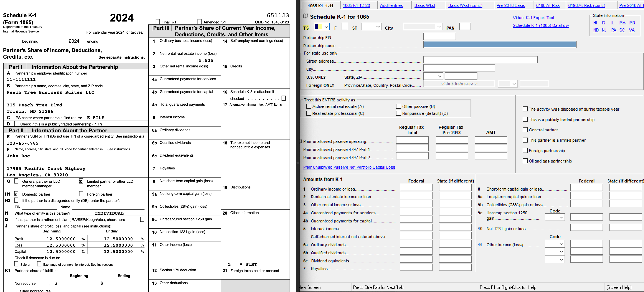Open the U.S. ONLY state dropdown
The width and height of the screenshot is (644, 292).
[439, 76]
